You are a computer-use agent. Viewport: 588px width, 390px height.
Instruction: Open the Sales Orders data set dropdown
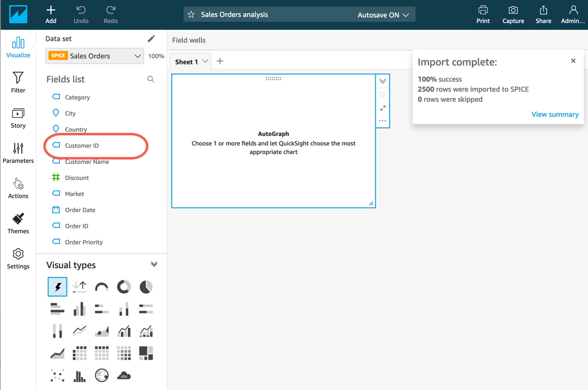coord(95,56)
